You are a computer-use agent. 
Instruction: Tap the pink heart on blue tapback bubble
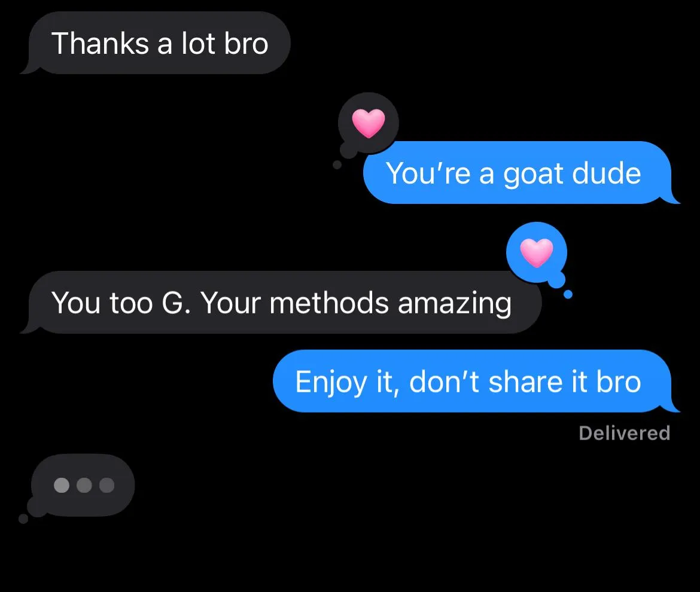(537, 252)
